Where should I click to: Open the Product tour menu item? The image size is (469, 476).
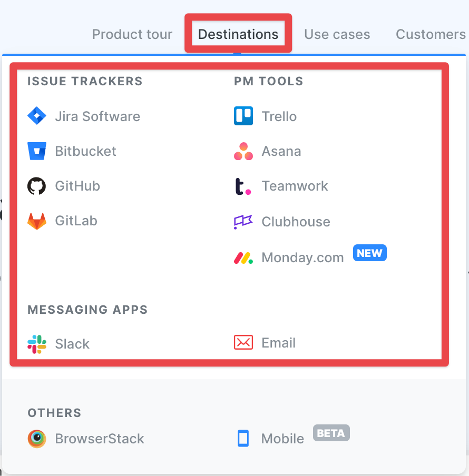pos(132,34)
